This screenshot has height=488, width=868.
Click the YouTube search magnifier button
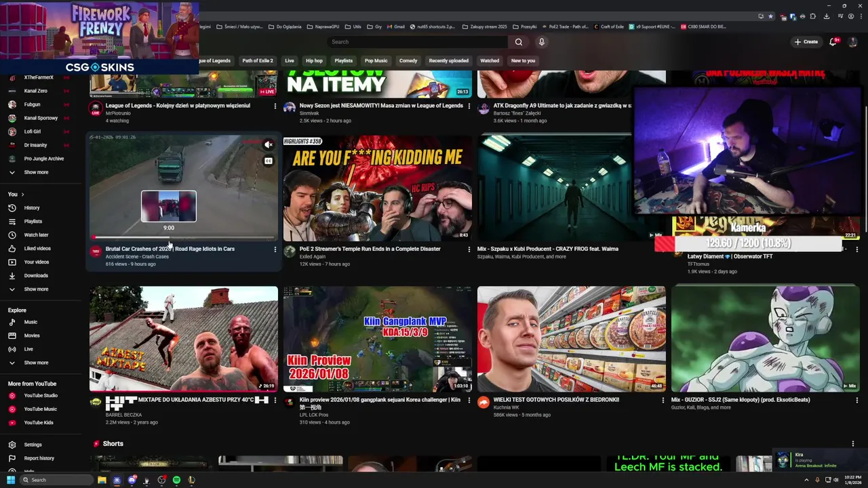tap(519, 42)
